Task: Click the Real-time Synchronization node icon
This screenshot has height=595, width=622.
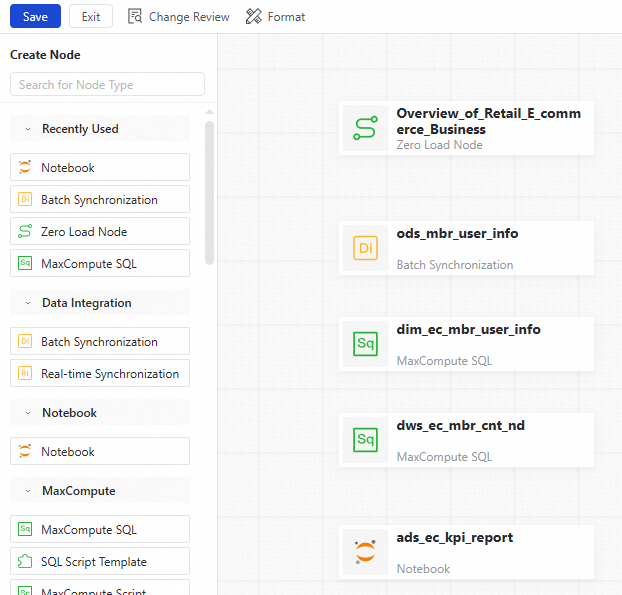Action: (x=25, y=374)
